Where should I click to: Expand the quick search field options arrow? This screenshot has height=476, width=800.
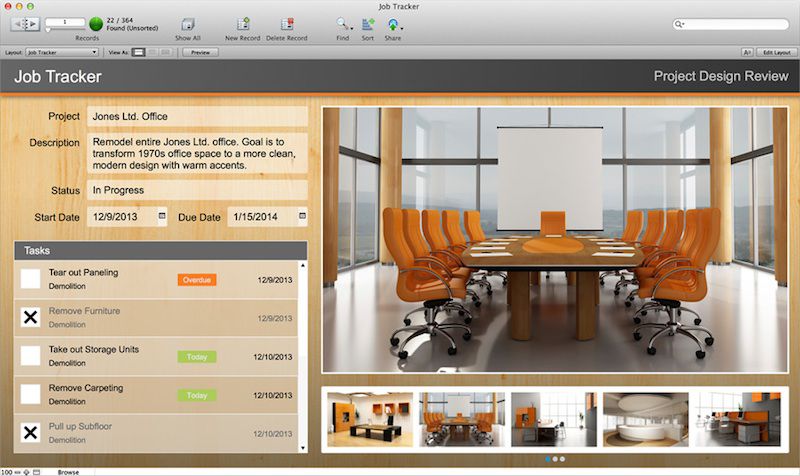681,23
